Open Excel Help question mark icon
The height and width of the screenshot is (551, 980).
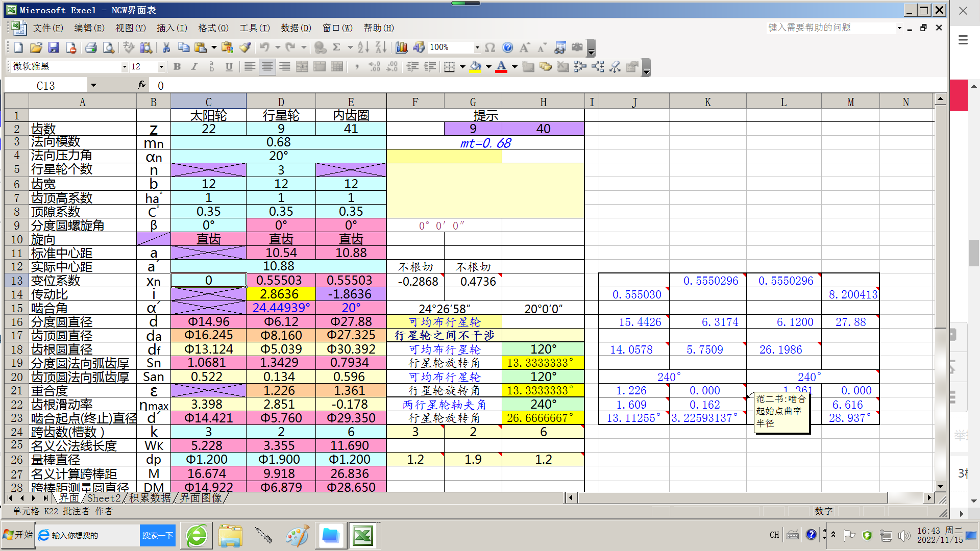pyautogui.click(x=507, y=47)
